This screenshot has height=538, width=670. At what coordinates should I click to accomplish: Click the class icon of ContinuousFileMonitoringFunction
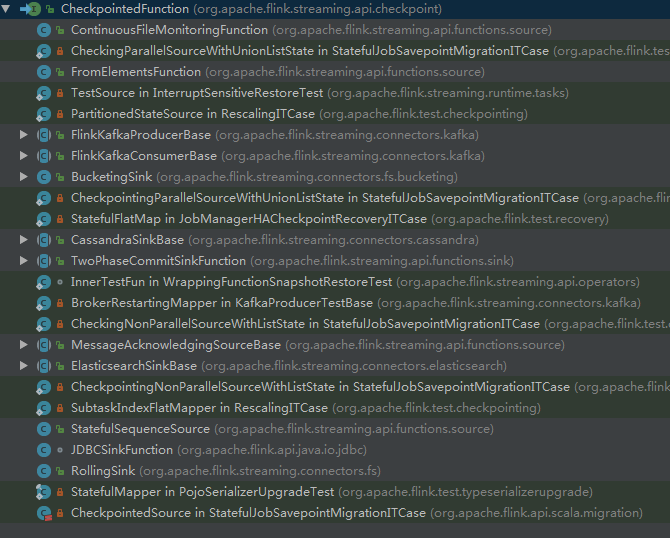[x=44, y=30]
